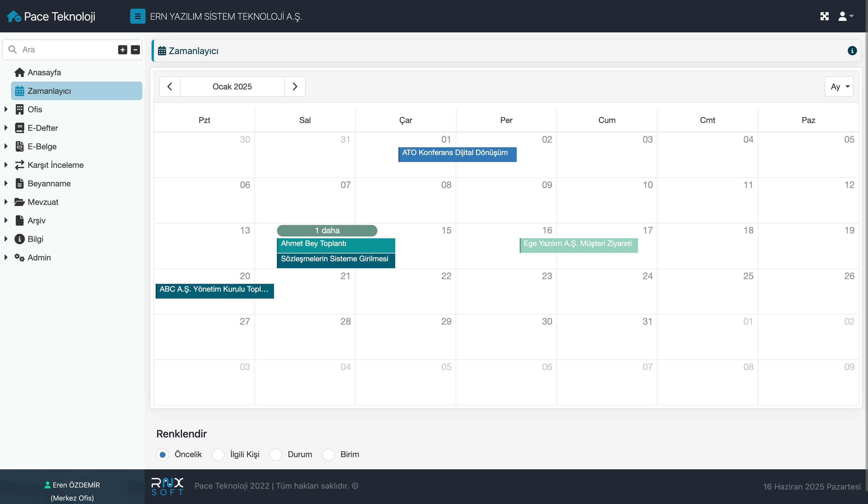
Task: Click the minus collapse-all icon in sidebar
Action: tap(135, 49)
